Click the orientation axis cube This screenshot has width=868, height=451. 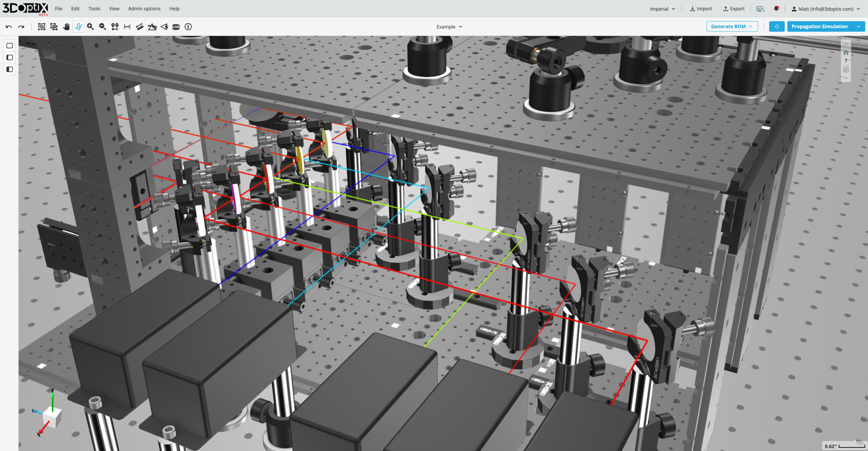tap(53, 416)
